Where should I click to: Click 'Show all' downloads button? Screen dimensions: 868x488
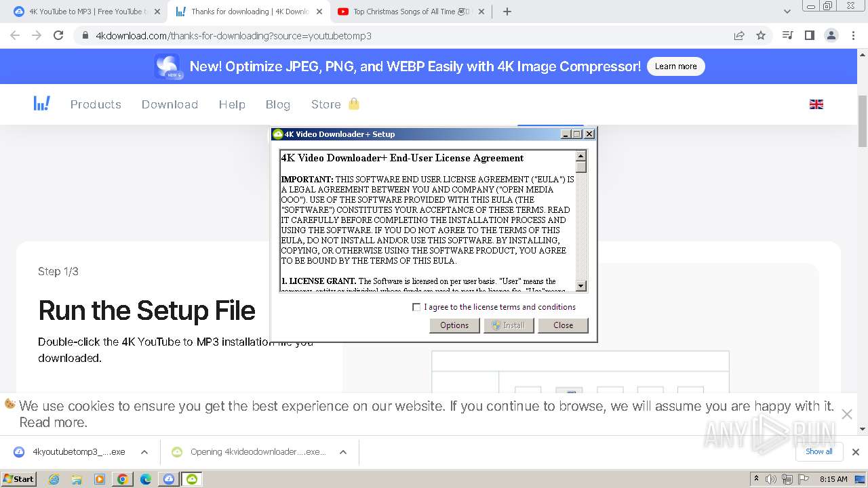pyautogui.click(x=819, y=451)
